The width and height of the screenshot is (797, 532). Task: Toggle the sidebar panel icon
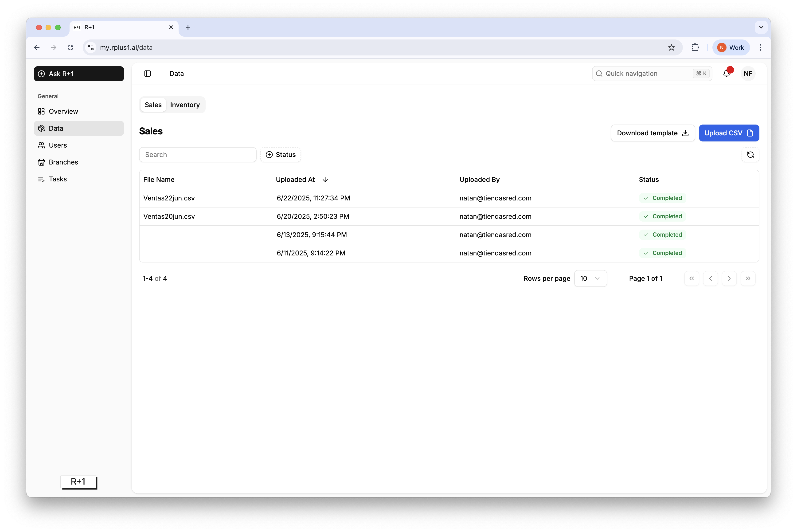pyautogui.click(x=148, y=74)
